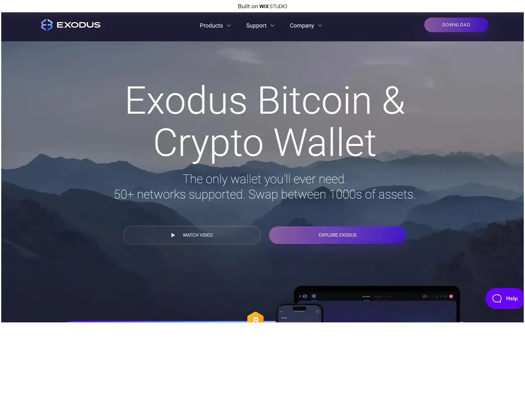This screenshot has width=525, height=420.
Task: Expand the Support dropdown chevron
Action: [272, 25]
